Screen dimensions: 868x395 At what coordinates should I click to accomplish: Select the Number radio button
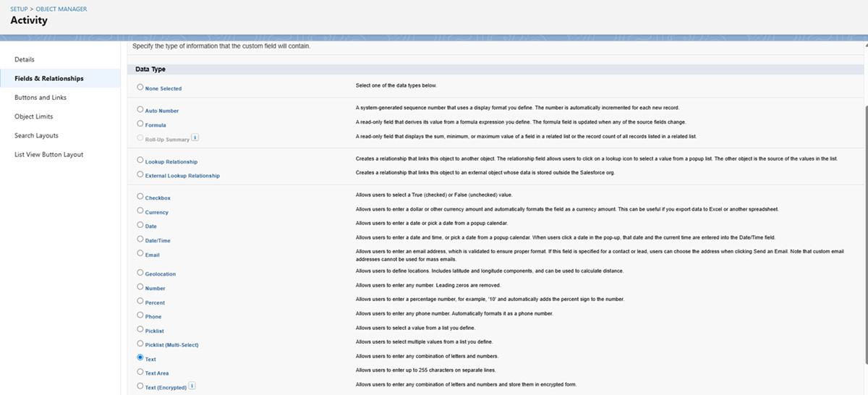pyautogui.click(x=140, y=287)
